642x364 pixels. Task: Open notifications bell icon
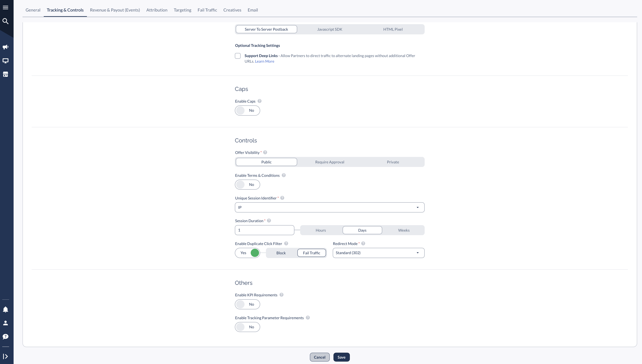pyautogui.click(x=6, y=310)
